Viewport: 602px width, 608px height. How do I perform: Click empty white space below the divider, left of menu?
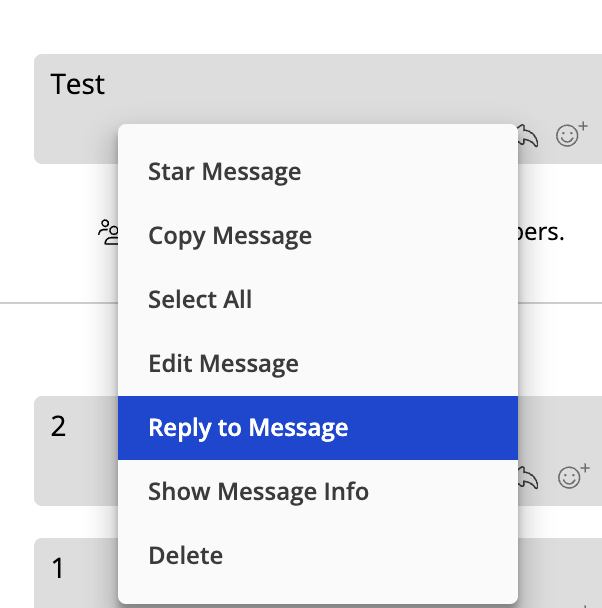(x=58, y=349)
